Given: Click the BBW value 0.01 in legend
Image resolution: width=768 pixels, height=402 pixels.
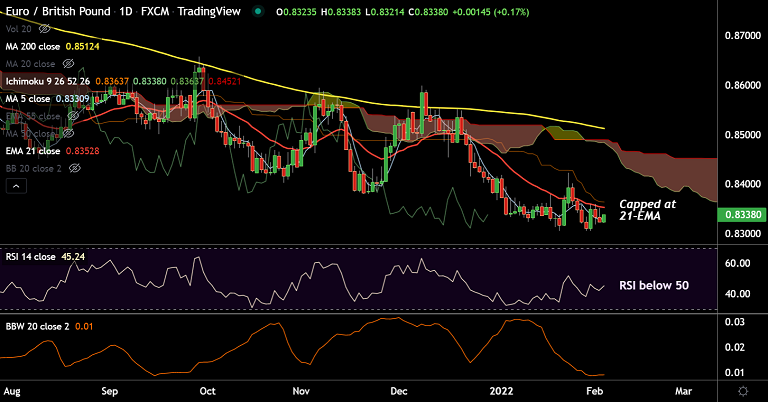Looking at the screenshot, I should point(84,326).
